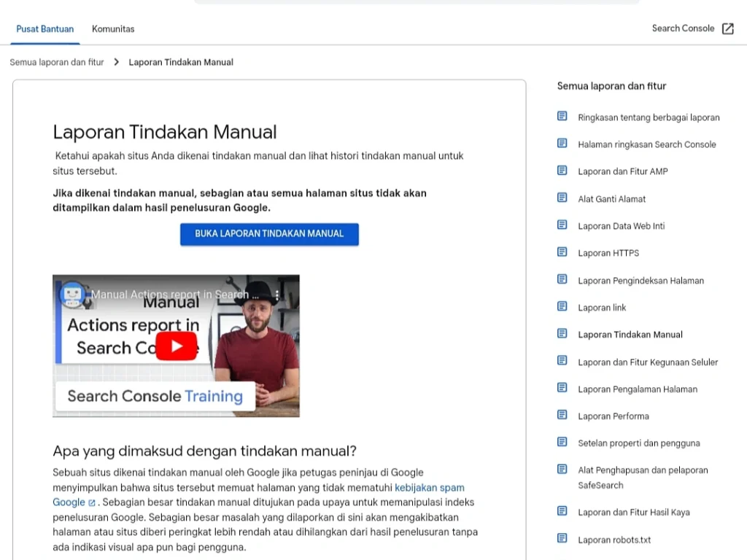Open Laporan dan Fitur Kegunaan Seluler article
The width and height of the screenshot is (747, 560).
click(x=648, y=362)
